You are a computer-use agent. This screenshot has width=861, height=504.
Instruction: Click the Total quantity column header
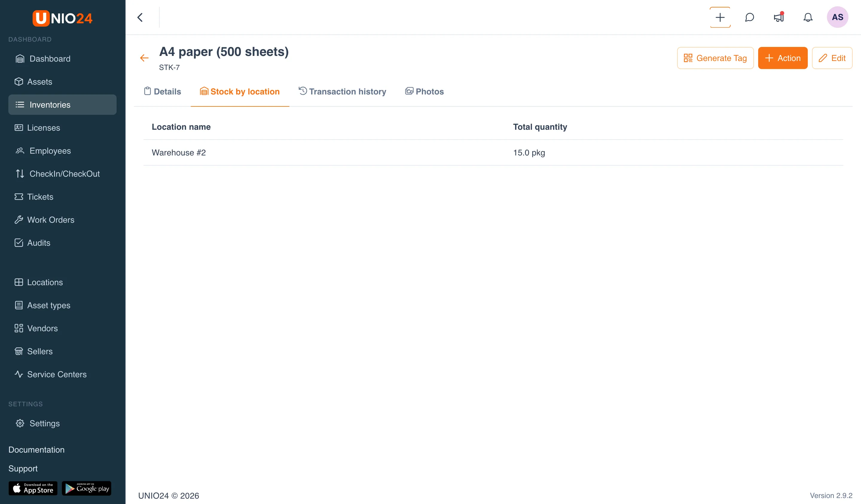[x=540, y=127]
